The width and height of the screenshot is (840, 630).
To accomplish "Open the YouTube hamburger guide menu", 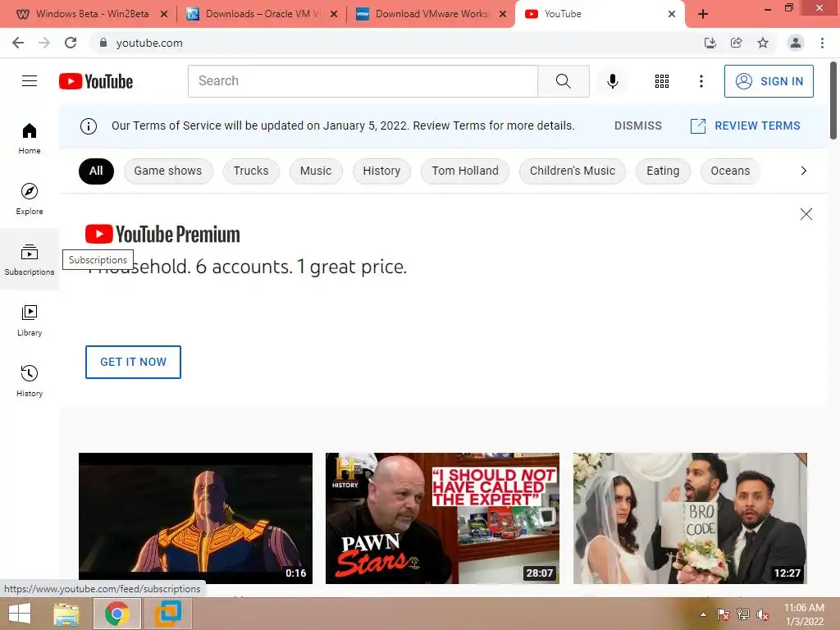I will (30, 81).
